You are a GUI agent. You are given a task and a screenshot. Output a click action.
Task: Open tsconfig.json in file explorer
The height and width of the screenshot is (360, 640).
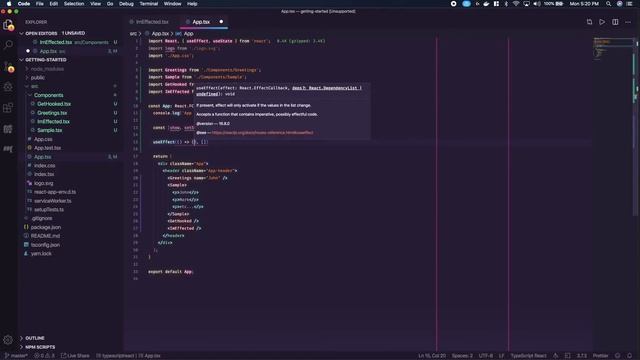click(x=45, y=245)
